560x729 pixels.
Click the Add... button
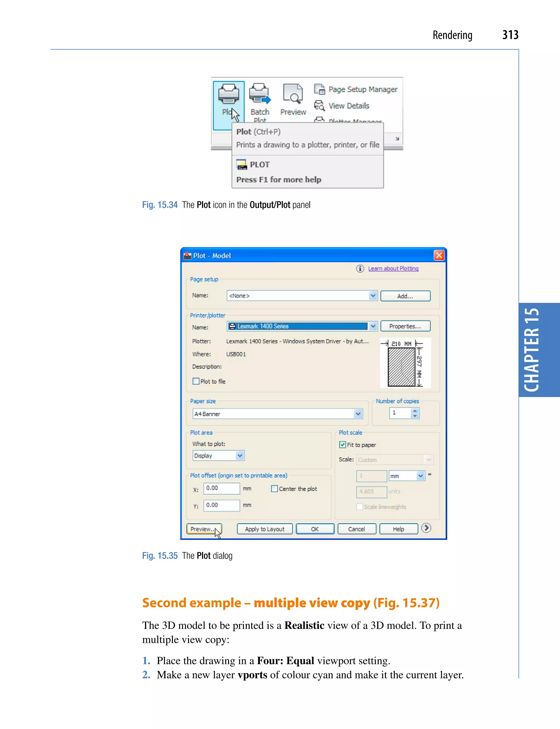(x=405, y=296)
